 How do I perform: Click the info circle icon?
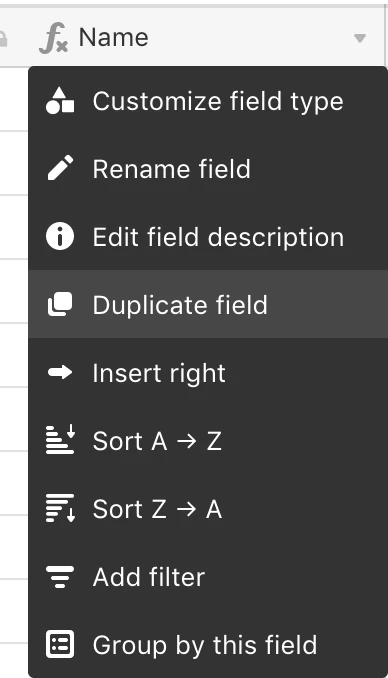pos(60,236)
